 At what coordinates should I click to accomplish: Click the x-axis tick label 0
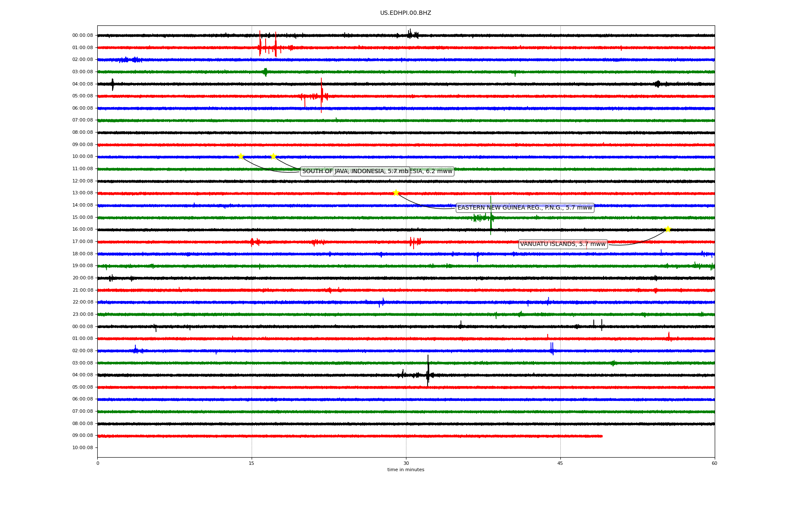click(98, 463)
